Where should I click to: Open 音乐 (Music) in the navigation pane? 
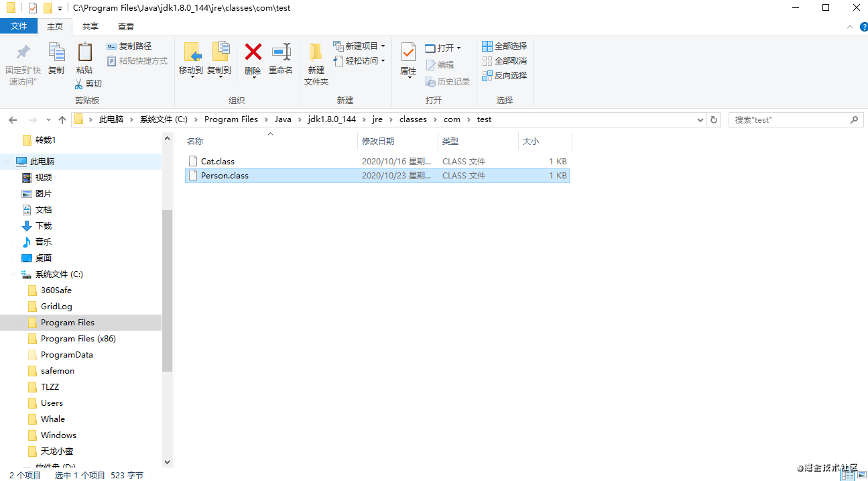click(x=36, y=242)
